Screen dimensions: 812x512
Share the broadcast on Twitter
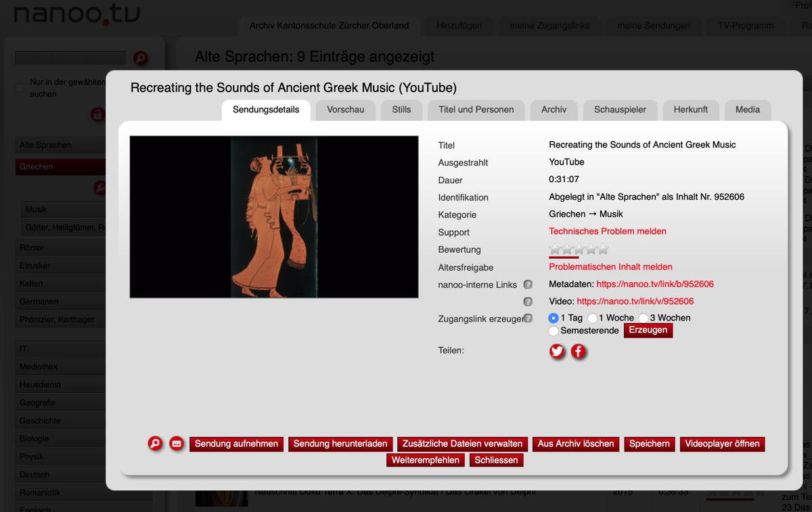(x=557, y=351)
